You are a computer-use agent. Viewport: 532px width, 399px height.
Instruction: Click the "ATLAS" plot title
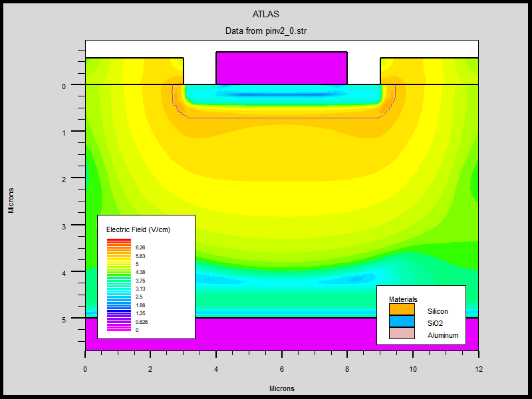tap(265, 14)
